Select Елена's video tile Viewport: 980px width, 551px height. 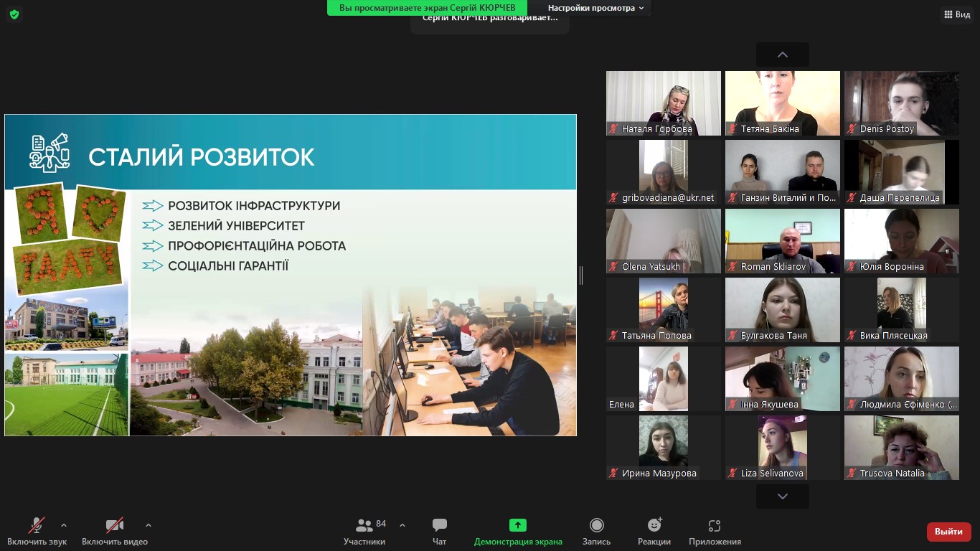pyautogui.click(x=664, y=379)
